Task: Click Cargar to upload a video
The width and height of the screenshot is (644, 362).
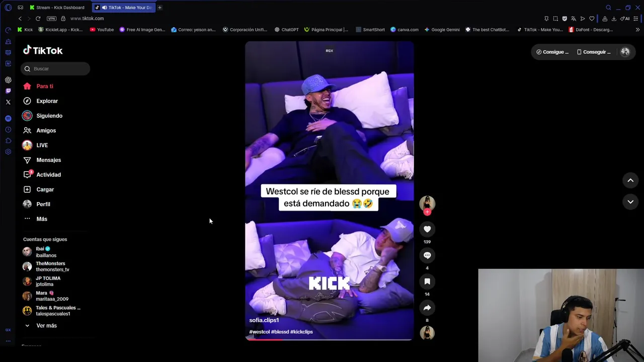Action: [39, 190]
